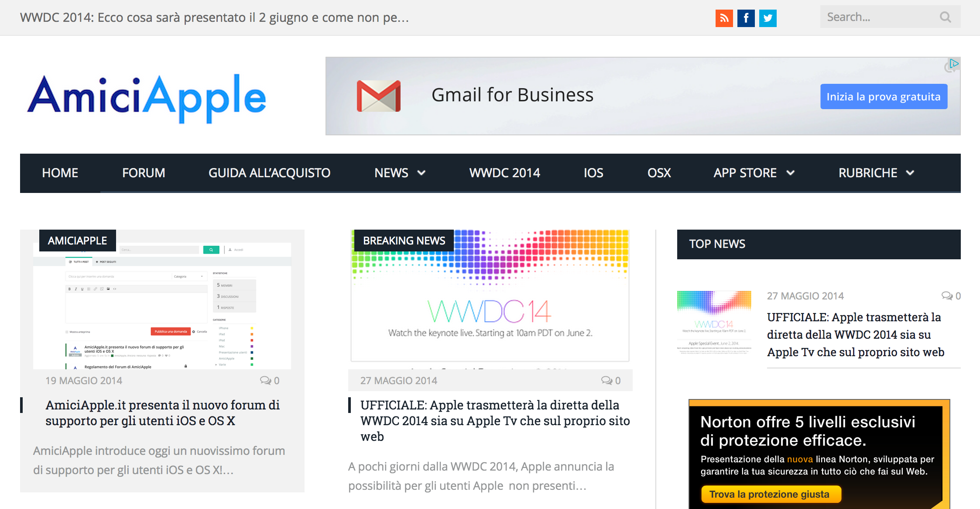Open the FORUM menu item
Image resolution: width=980 pixels, height=509 pixels.
click(x=144, y=173)
